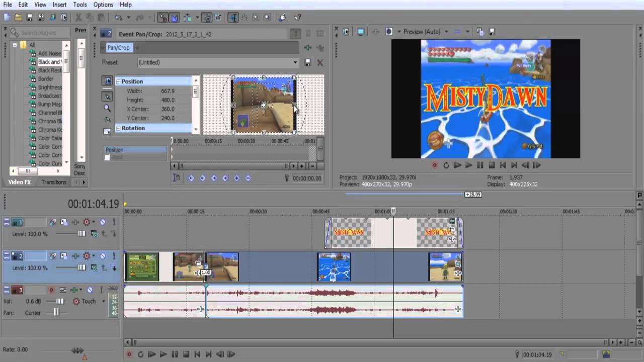Mute audio track 3
The width and height of the screenshot is (644, 362).
click(90, 290)
